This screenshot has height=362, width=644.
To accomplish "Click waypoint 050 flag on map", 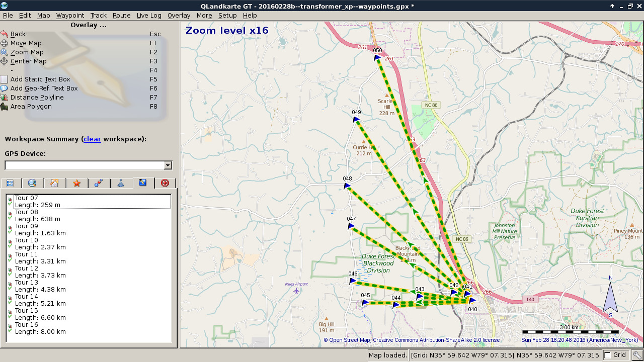I will pos(377,58).
